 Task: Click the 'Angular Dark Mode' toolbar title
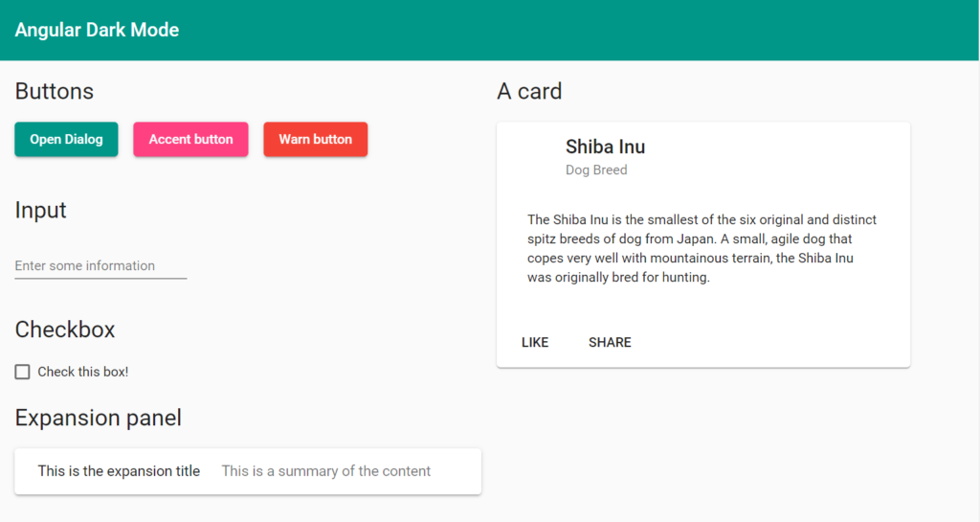pos(97,30)
